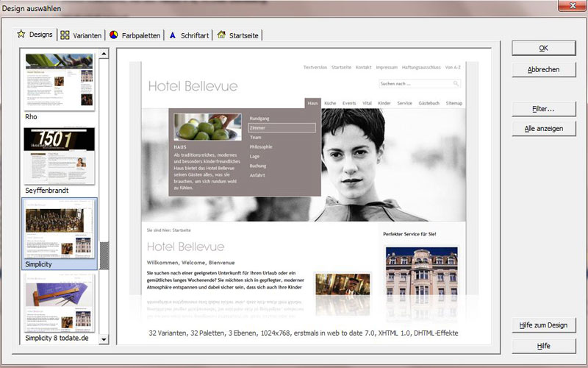Click the design list scroll down arrow
Viewport: 588px width, 368px height.
(x=104, y=339)
